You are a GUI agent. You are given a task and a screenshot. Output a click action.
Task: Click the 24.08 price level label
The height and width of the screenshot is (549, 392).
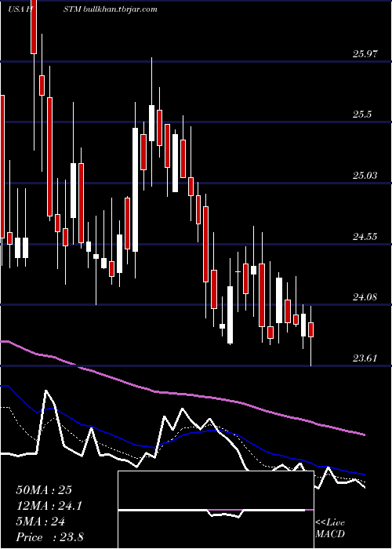365,297
